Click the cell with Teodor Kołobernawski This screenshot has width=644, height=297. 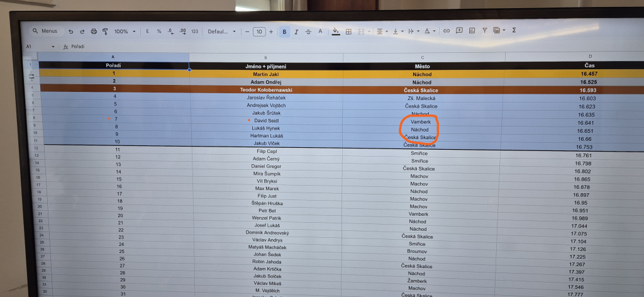(x=266, y=90)
